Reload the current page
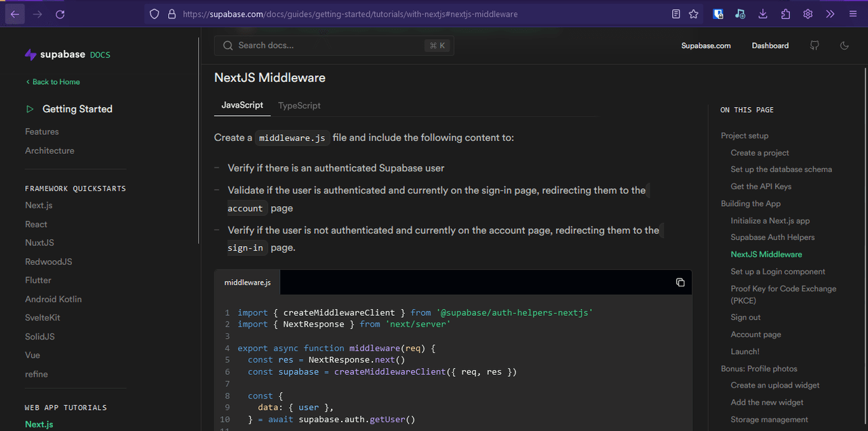Image resolution: width=868 pixels, height=431 pixels. (x=60, y=14)
